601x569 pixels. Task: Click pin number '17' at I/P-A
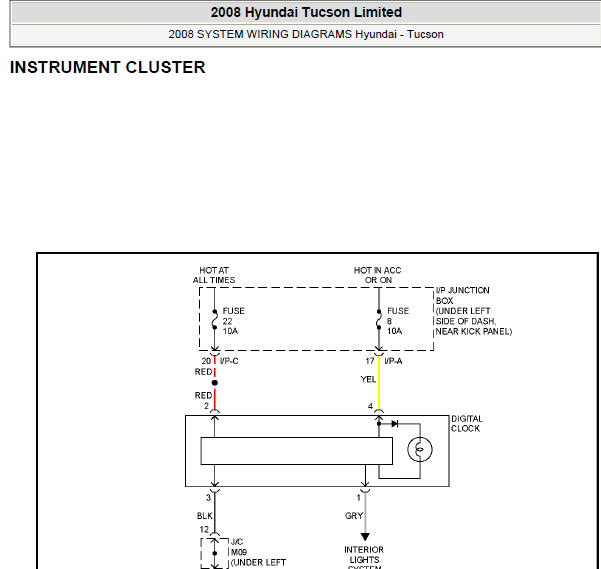[369, 361]
